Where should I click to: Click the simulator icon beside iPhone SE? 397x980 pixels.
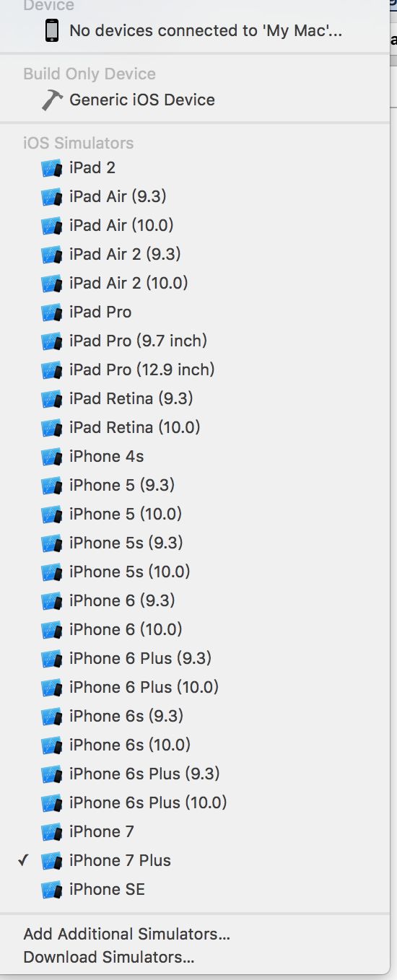pyautogui.click(x=52, y=890)
